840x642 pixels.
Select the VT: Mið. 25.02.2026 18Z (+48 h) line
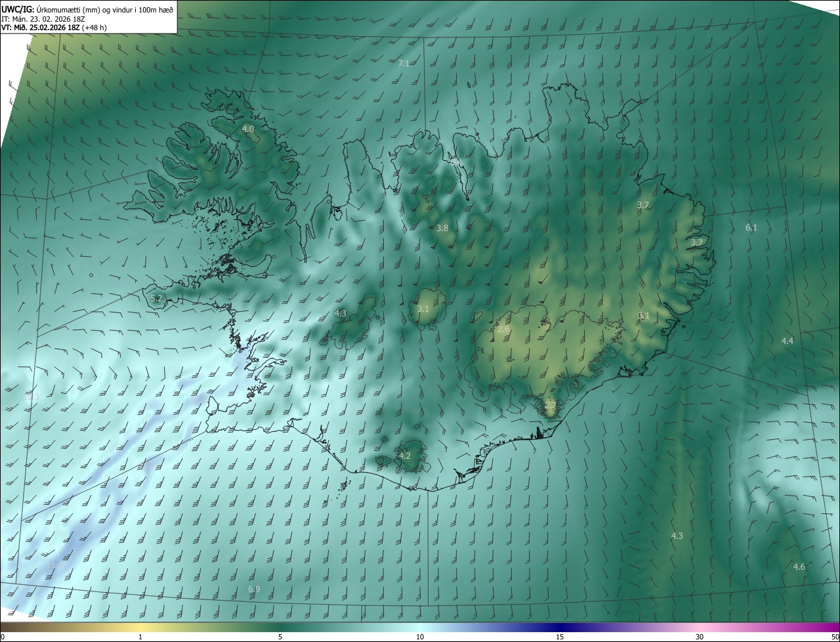pyautogui.click(x=54, y=28)
